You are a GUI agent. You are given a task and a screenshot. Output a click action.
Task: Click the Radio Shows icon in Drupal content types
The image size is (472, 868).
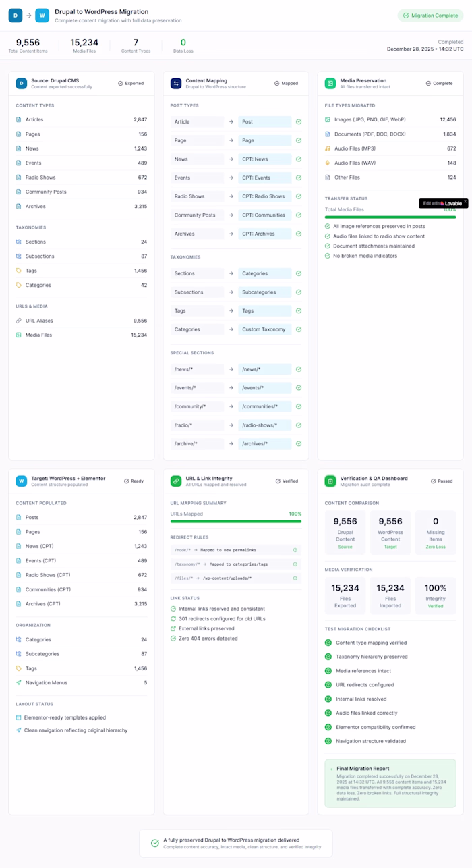19,178
